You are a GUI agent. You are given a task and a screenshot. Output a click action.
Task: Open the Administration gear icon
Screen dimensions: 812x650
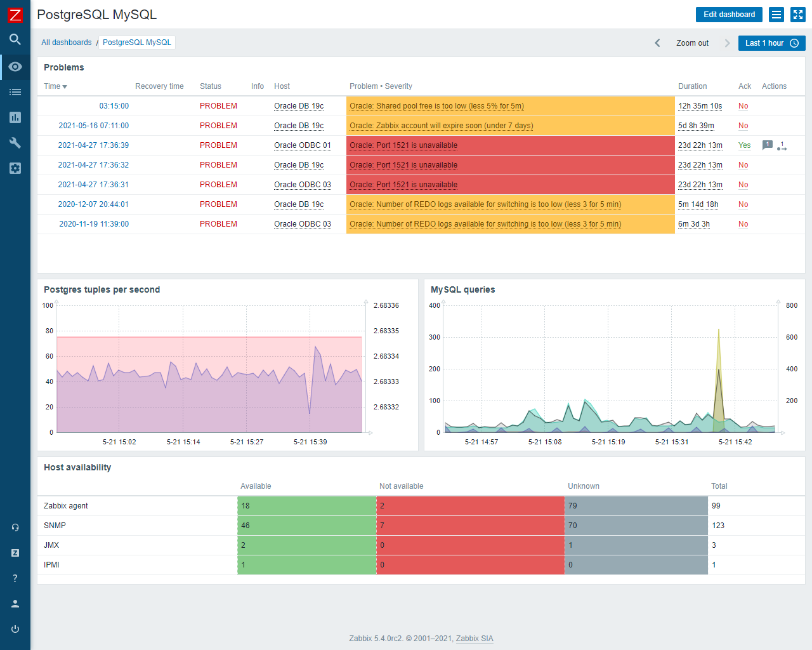click(15, 168)
